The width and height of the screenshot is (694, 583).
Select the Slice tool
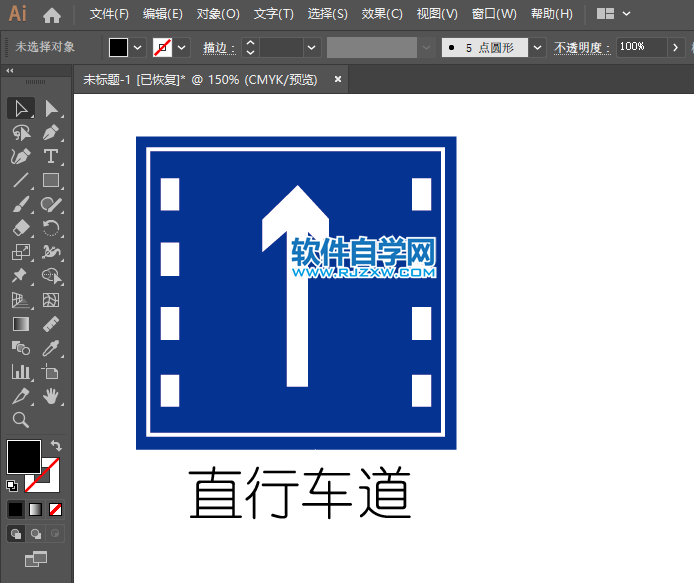(20, 396)
